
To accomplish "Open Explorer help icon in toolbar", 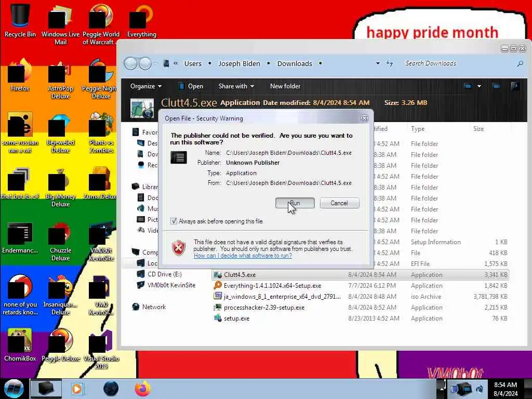I will pyautogui.click(x=515, y=86).
